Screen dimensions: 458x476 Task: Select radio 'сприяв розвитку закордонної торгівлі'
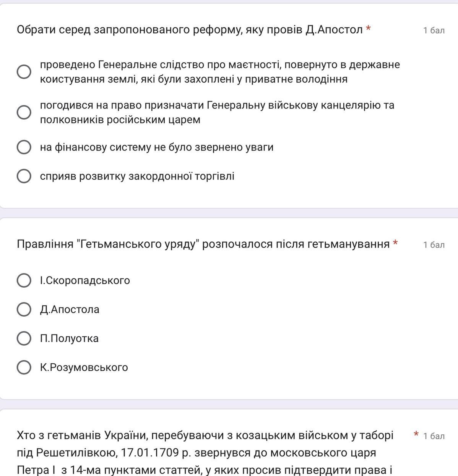coord(24,176)
